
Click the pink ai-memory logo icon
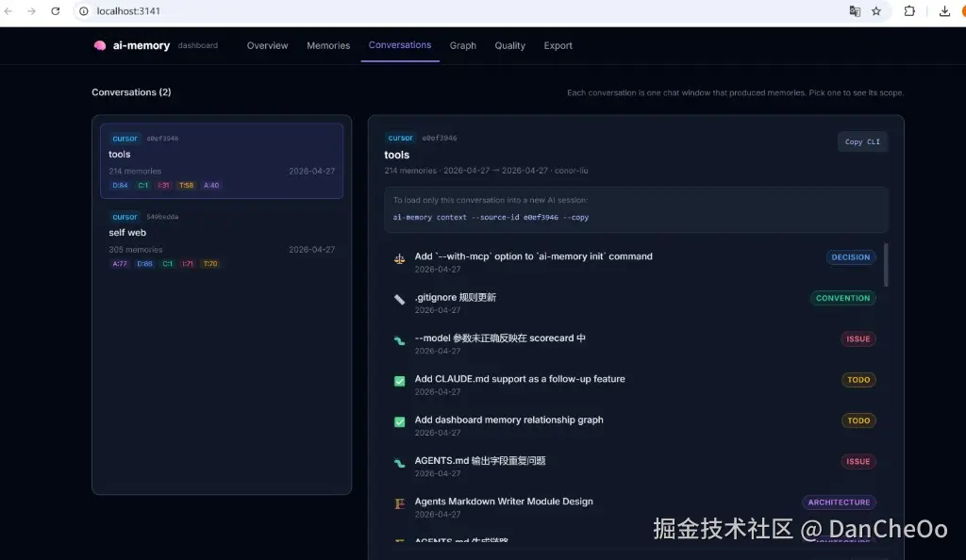[100, 45]
